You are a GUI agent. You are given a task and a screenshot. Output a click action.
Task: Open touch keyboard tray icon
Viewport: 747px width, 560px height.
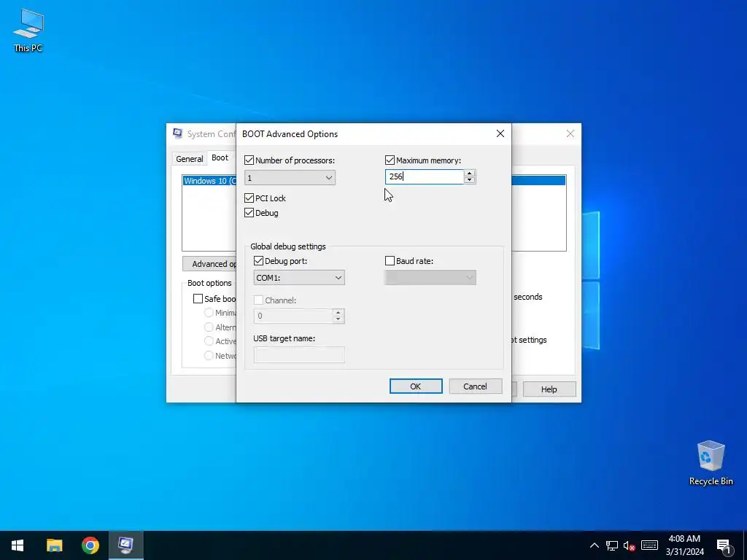click(649, 545)
